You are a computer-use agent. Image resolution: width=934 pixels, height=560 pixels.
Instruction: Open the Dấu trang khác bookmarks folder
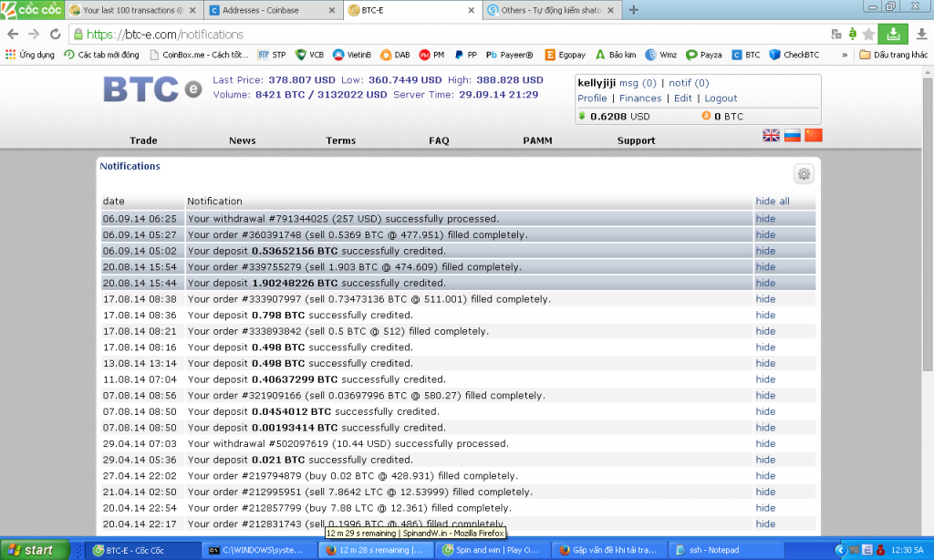(892, 55)
